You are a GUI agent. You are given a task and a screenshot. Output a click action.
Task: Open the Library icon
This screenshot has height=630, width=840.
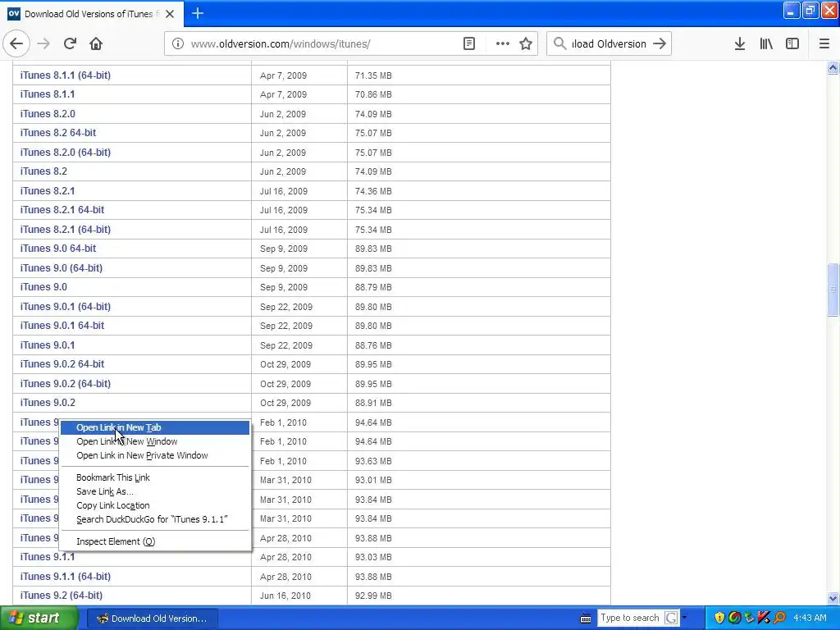766,44
